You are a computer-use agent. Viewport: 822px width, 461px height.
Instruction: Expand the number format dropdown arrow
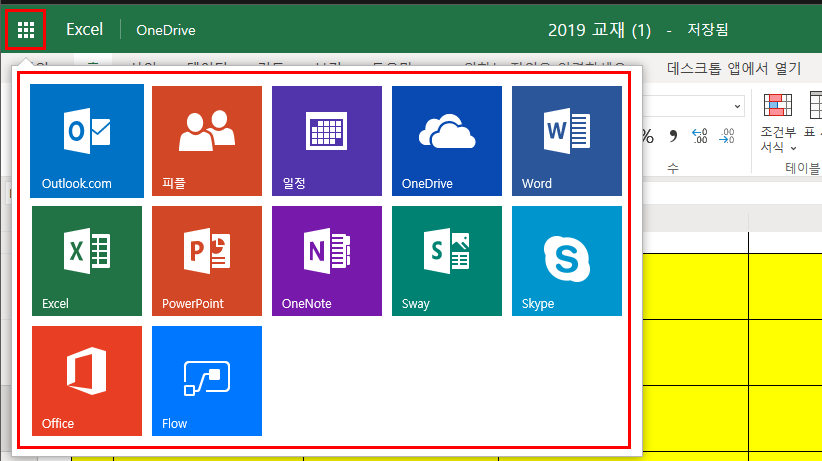(x=737, y=106)
